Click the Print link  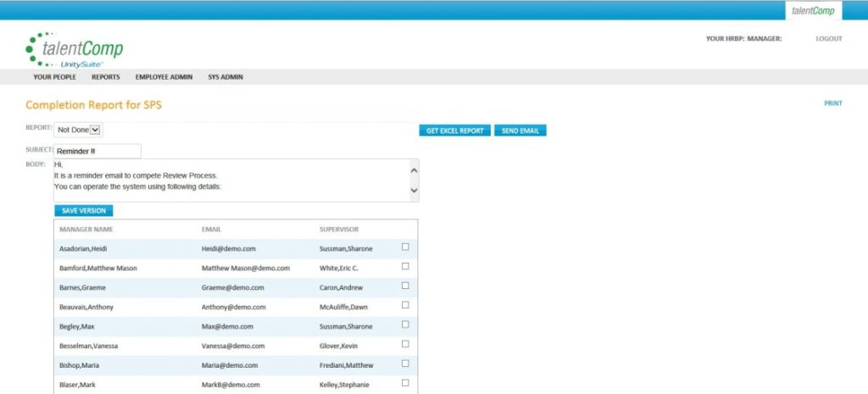(833, 103)
